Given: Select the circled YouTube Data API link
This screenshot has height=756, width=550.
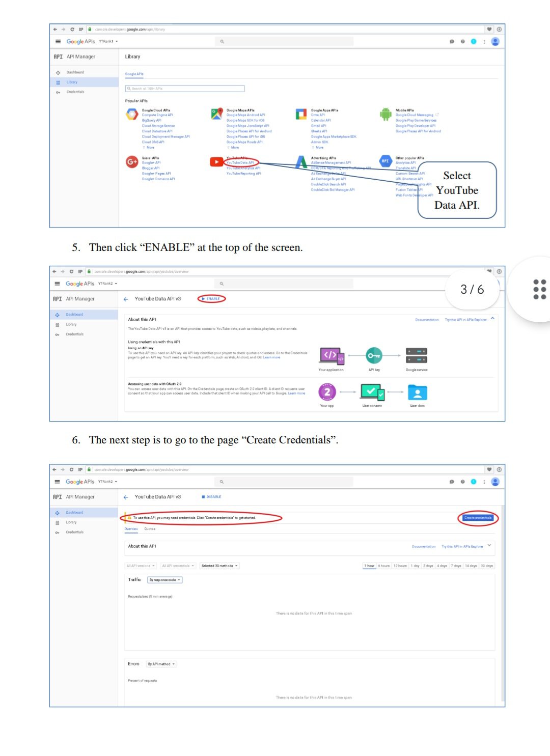Looking at the screenshot, I should [x=240, y=162].
